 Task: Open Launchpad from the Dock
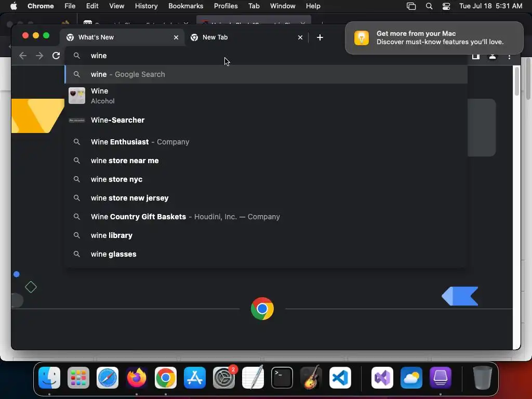pyautogui.click(x=78, y=378)
